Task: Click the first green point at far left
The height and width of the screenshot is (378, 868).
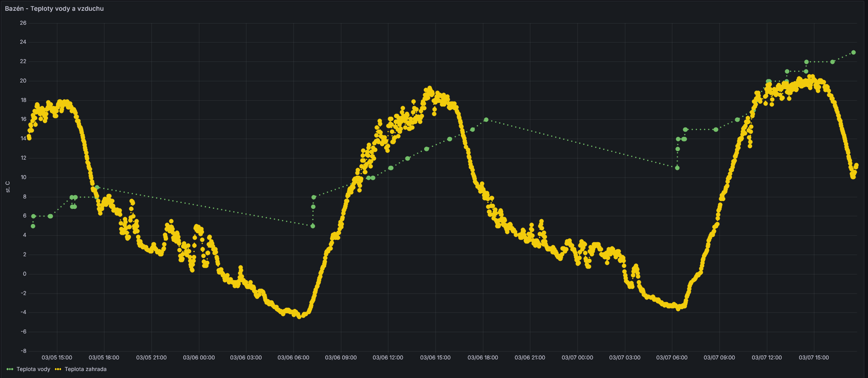Action: click(x=33, y=226)
